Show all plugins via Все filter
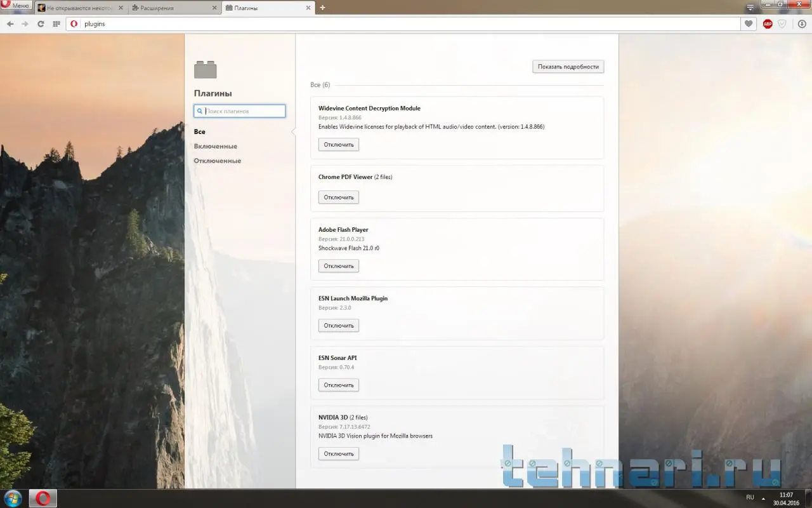Viewport: 812px width, 508px height. click(x=200, y=131)
